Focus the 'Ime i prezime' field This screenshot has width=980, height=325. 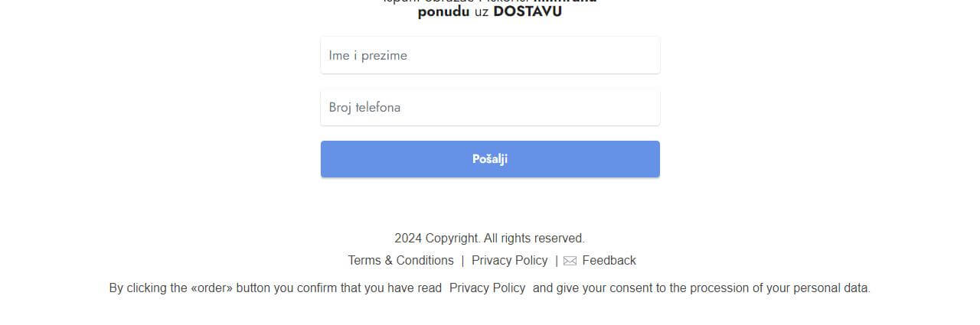tap(490, 56)
